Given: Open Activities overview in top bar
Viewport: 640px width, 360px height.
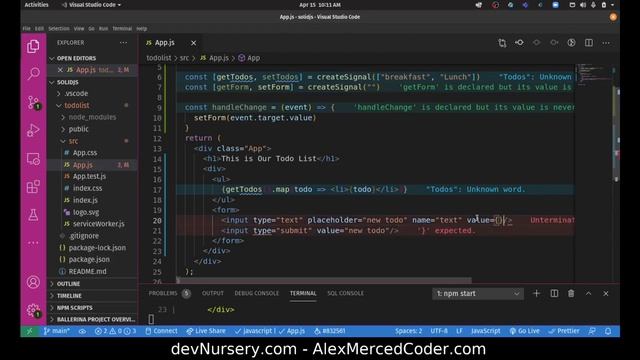Looking at the screenshot, I should pyautogui.click(x=36, y=5).
